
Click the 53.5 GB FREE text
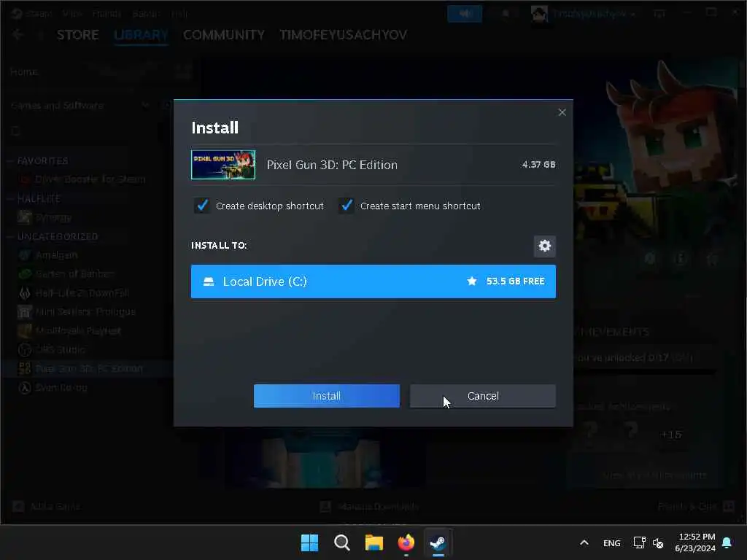click(515, 281)
